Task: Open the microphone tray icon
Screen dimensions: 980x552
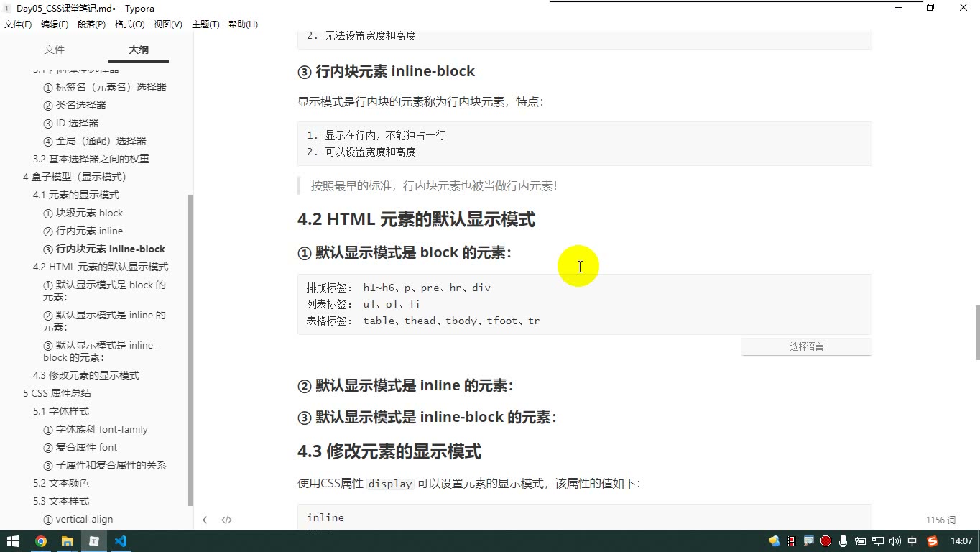Action: [843, 541]
